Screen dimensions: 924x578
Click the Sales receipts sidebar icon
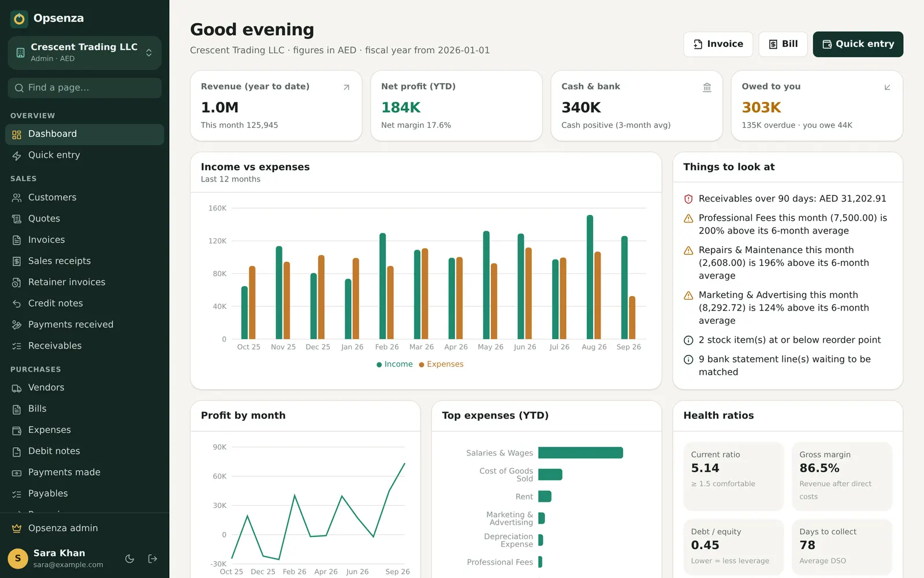17,261
